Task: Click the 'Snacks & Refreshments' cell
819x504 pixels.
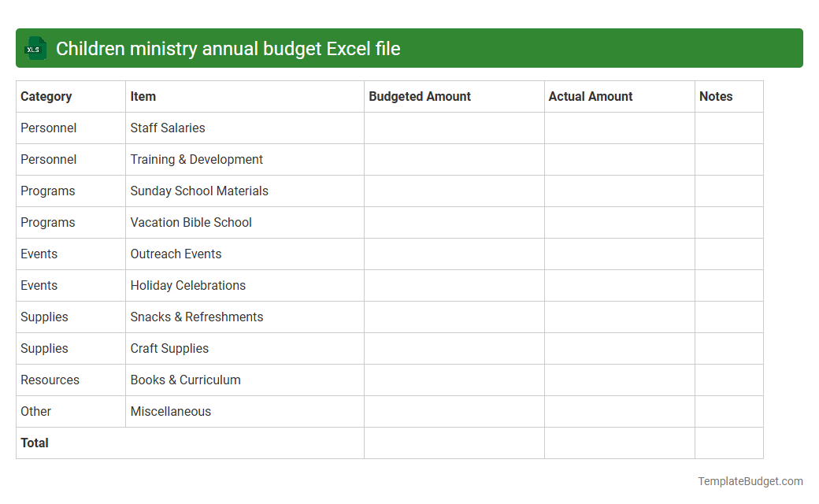Action: click(197, 317)
